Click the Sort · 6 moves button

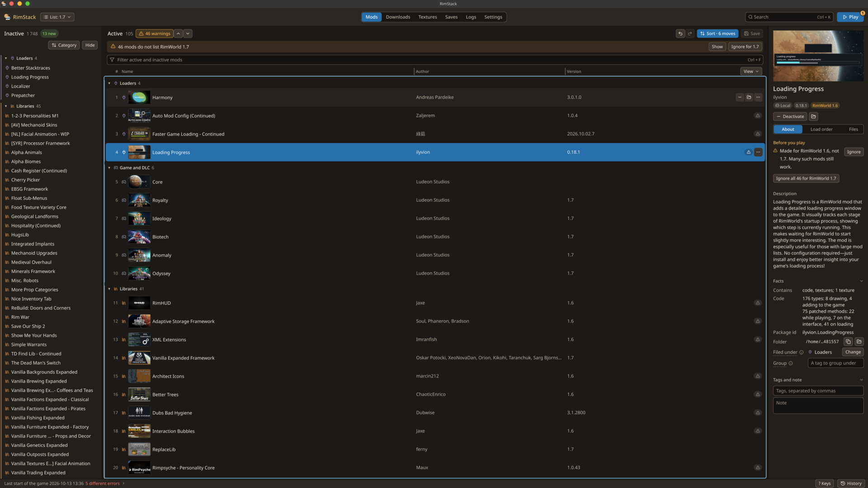[x=717, y=33]
